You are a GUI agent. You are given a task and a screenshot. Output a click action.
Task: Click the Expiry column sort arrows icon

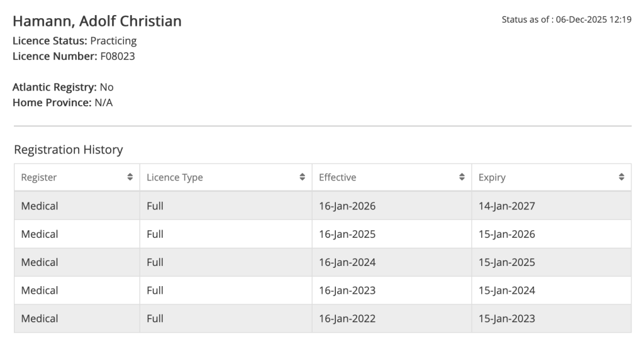point(622,177)
